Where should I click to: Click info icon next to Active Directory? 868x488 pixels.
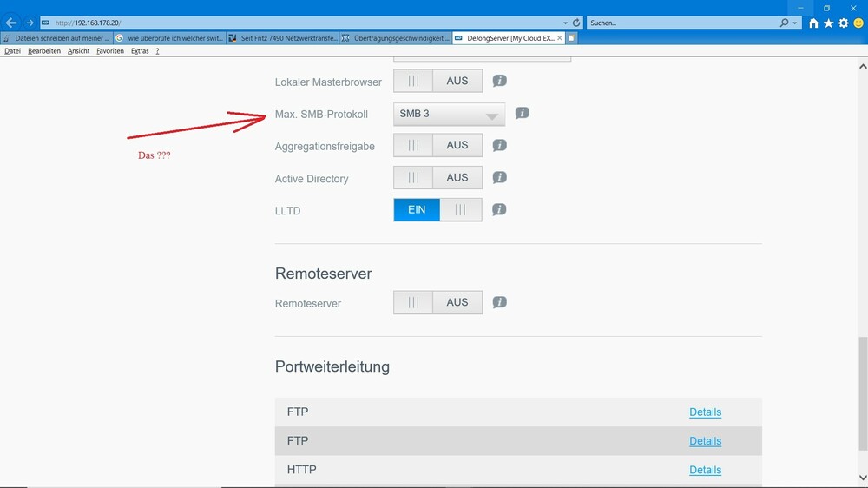click(x=499, y=177)
